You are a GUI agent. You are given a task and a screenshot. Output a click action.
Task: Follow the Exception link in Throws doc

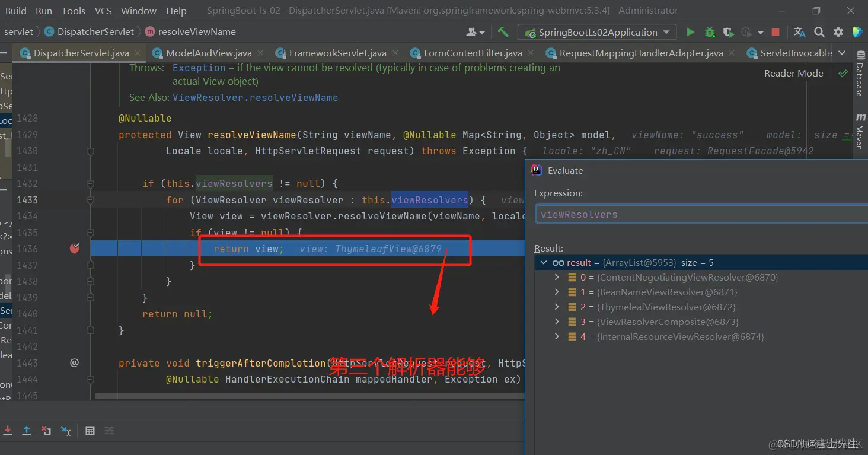pos(199,68)
